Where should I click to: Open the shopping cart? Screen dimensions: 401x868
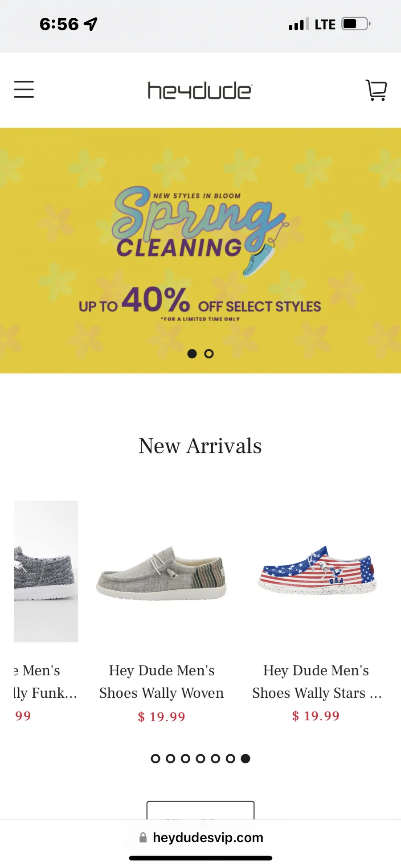376,90
